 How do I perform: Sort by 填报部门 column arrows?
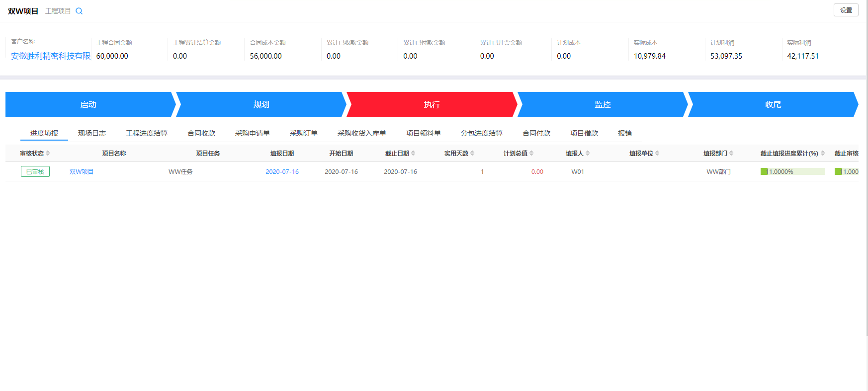[x=731, y=154]
